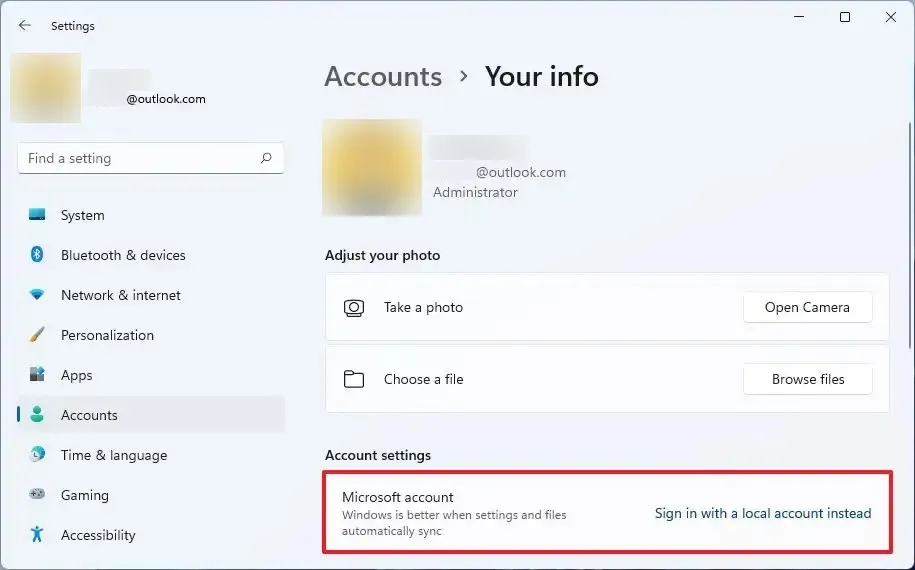Click the Adjust your photo heading
The image size is (915, 570).
click(382, 256)
